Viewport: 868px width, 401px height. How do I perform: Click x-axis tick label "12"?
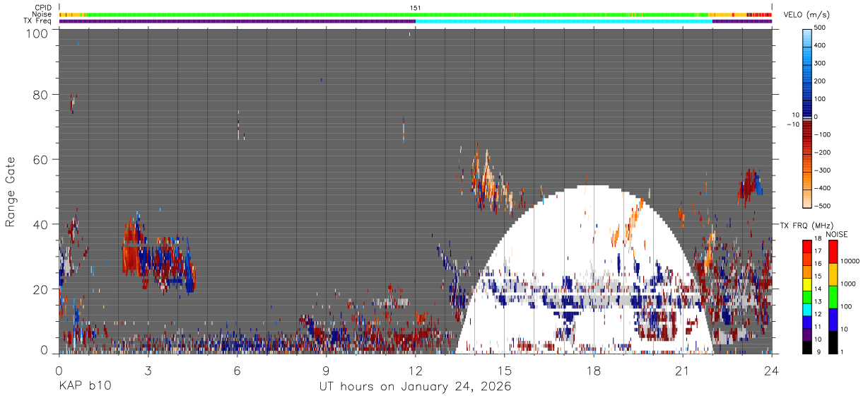coord(415,370)
